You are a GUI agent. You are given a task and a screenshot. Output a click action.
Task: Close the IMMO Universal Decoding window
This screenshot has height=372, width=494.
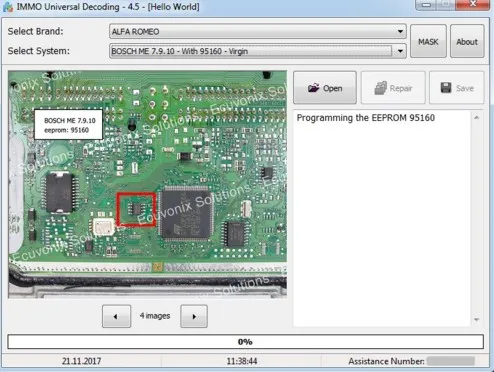pos(472,5)
